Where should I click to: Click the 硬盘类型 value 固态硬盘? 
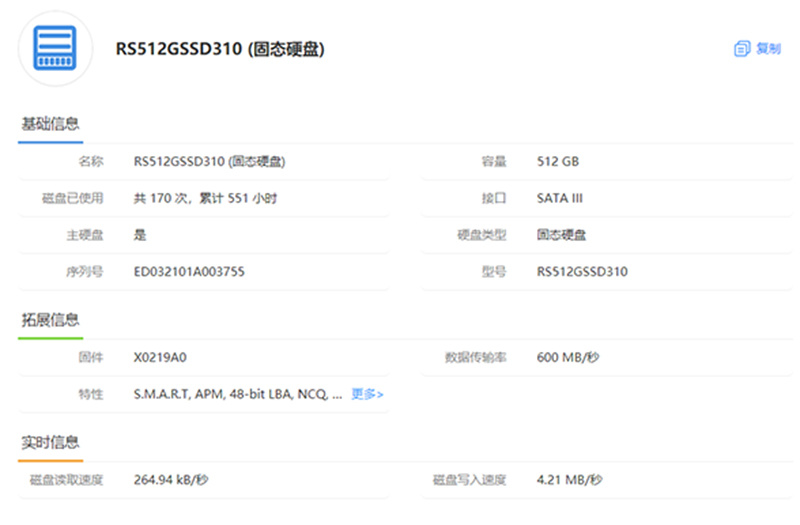click(561, 235)
